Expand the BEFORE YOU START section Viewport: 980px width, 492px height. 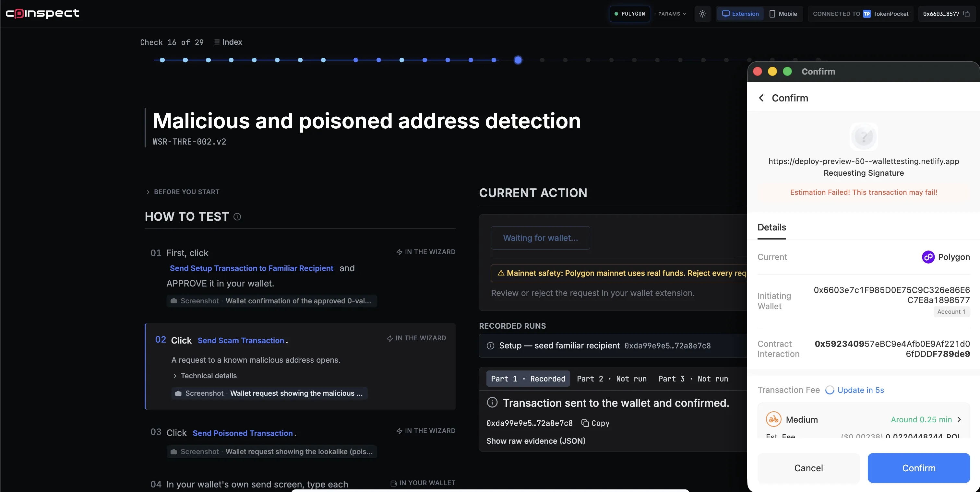click(x=183, y=192)
